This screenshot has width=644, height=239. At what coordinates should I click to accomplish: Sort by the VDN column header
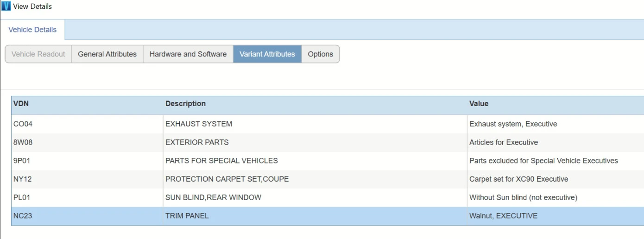21,104
